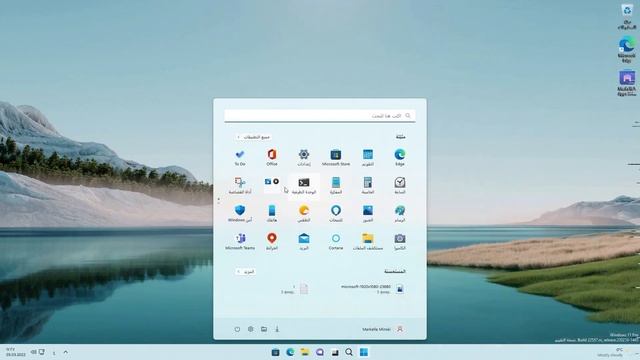Viewport: 640px width, 360px height.
Task: Open the Snipping Tool app
Action: (x=240, y=185)
